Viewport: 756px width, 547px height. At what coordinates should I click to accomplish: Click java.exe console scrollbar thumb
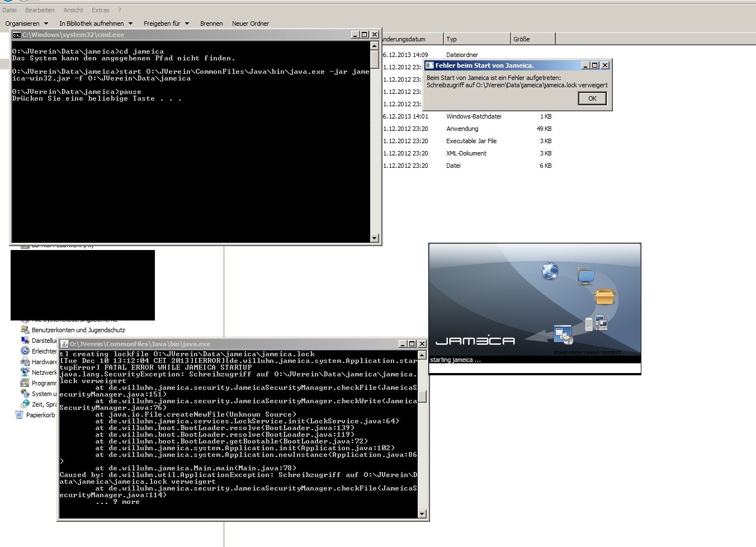click(423, 396)
